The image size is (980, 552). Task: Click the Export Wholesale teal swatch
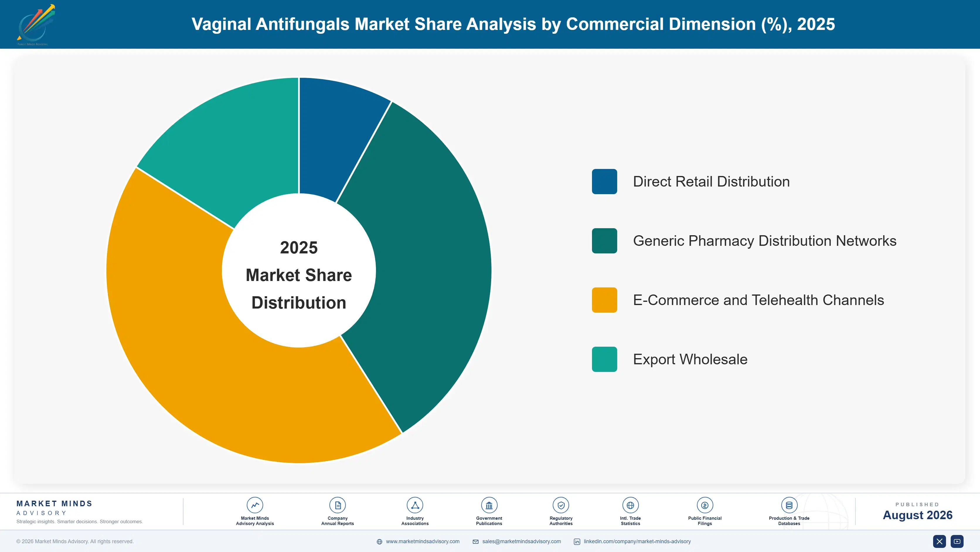coord(604,359)
